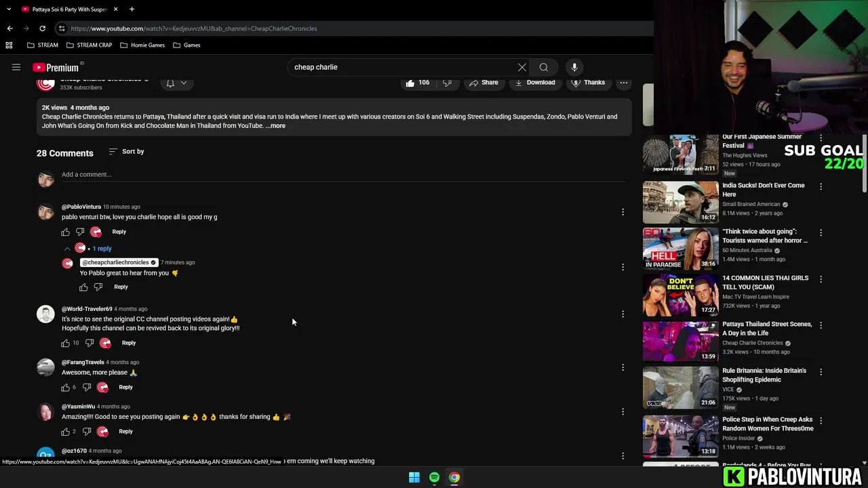This screenshot has height=488, width=868.
Task: Open the Homie Games bookmarks folder
Action: pyautogui.click(x=142, y=45)
